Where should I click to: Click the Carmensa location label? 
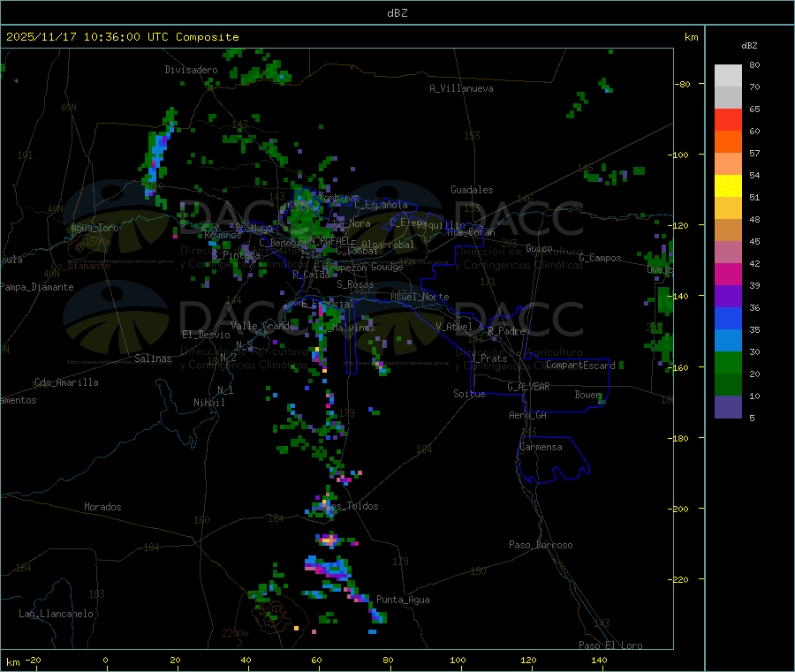[x=541, y=447]
